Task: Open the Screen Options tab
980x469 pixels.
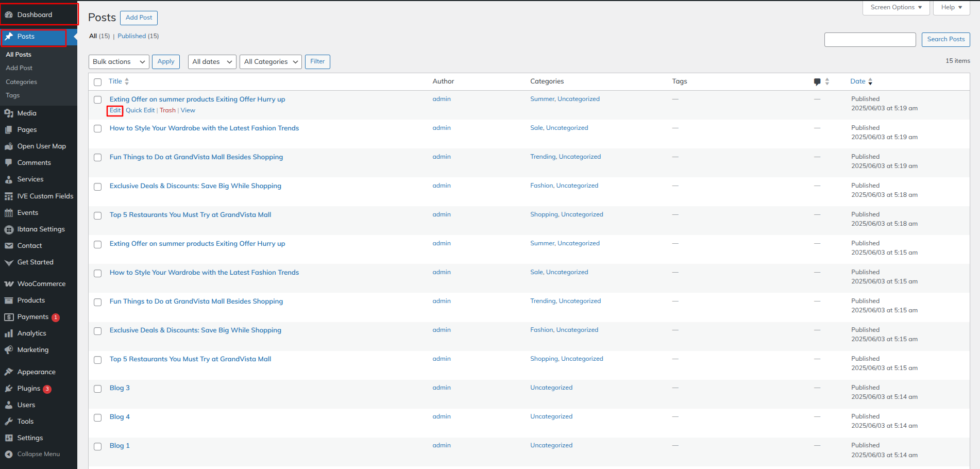Action: (x=895, y=7)
